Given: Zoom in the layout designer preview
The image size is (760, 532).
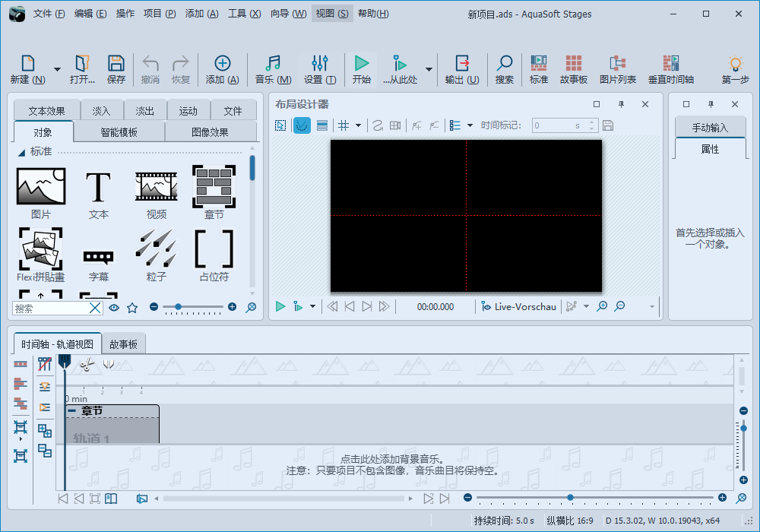Looking at the screenshot, I should [x=602, y=306].
